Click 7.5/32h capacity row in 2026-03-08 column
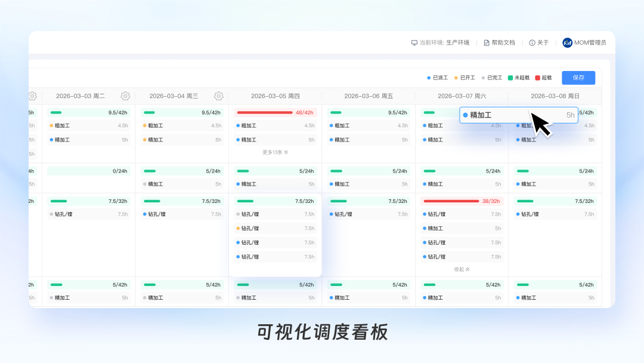Screen dimensions: 644x363 click(x=555, y=201)
